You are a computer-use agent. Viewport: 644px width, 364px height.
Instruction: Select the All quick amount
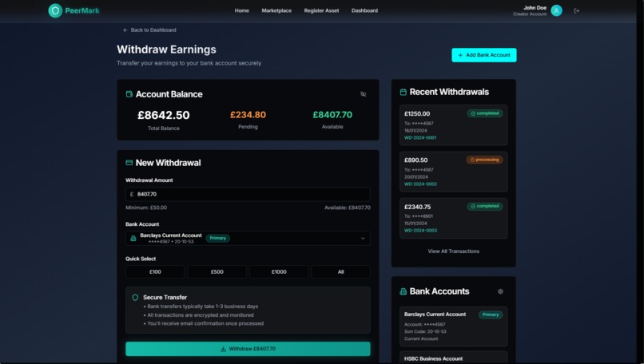[x=341, y=271]
